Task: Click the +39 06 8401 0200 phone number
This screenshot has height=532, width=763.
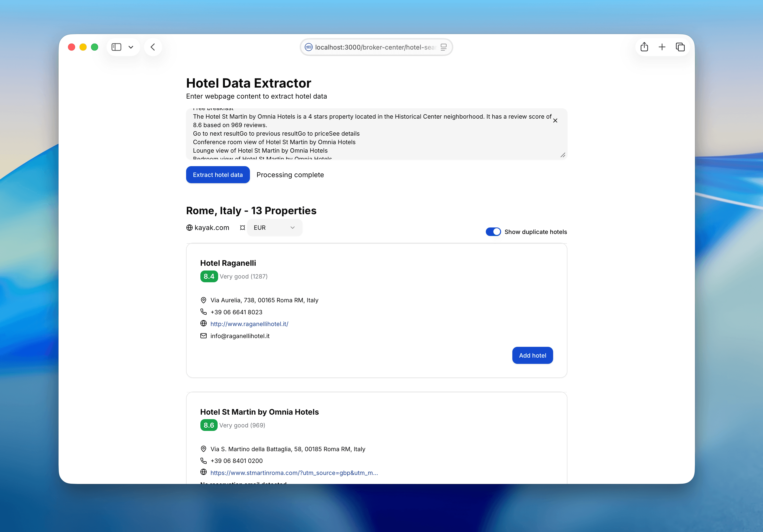Action: (237, 461)
